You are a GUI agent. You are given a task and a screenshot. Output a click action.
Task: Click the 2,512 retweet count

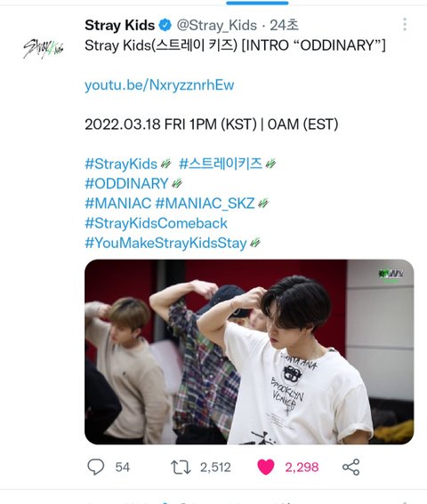[215, 468]
